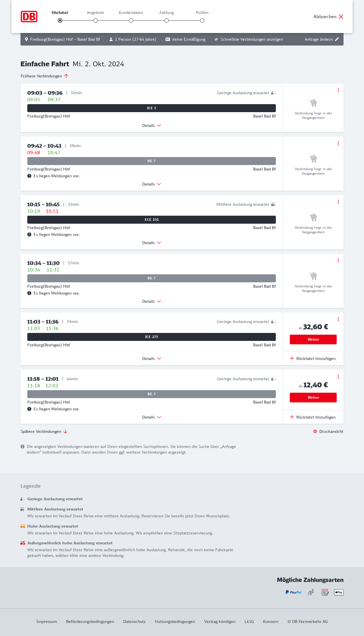This screenshot has height=636, width=364.
Task: Click the PayPal payment logo
Action: pyautogui.click(x=293, y=592)
